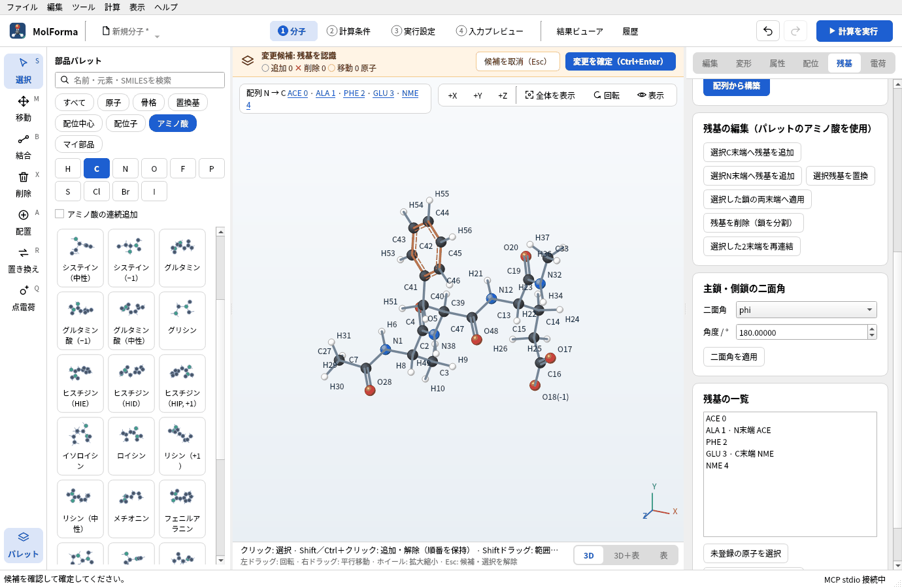Click 二面角を適用 button
Image resolution: width=902 pixels, height=588 pixels.
(x=734, y=357)
